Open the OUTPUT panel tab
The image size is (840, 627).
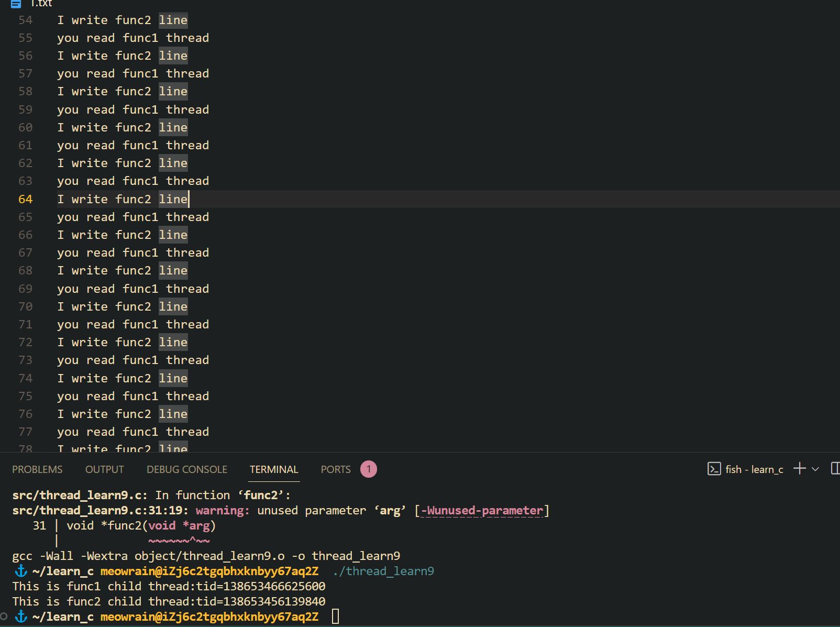click(x=104, y=469)
